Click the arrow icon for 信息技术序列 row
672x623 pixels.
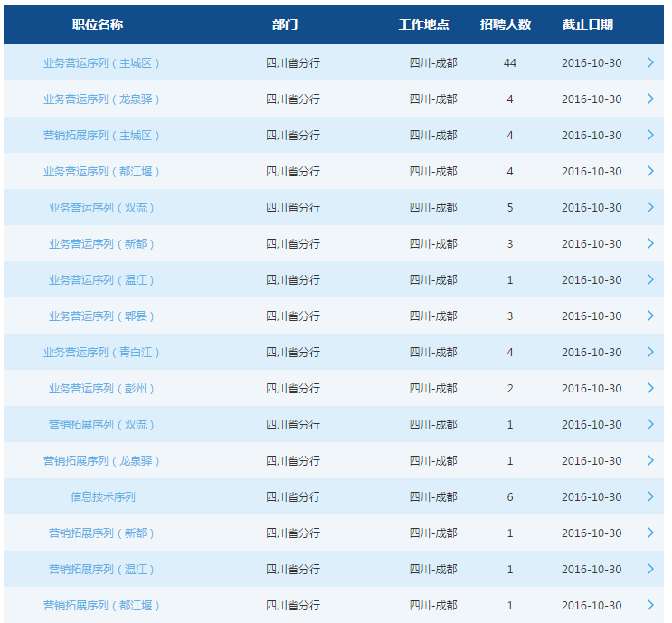click(649, 496)
